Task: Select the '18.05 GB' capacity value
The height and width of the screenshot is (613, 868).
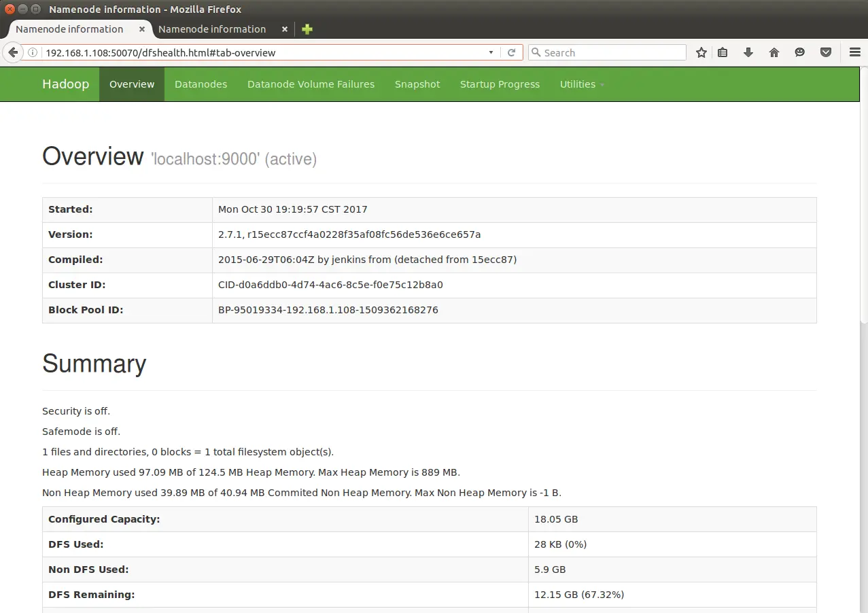Action: tap(556, 519)
